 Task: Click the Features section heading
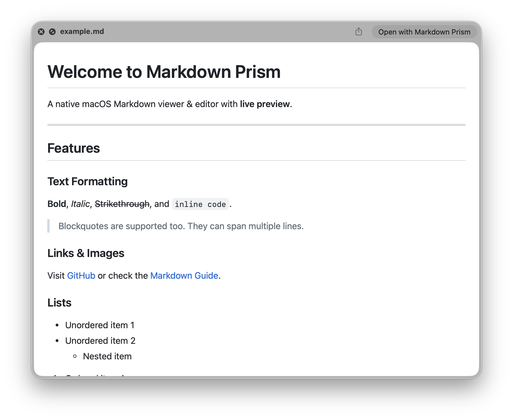(x=74, y=148)
